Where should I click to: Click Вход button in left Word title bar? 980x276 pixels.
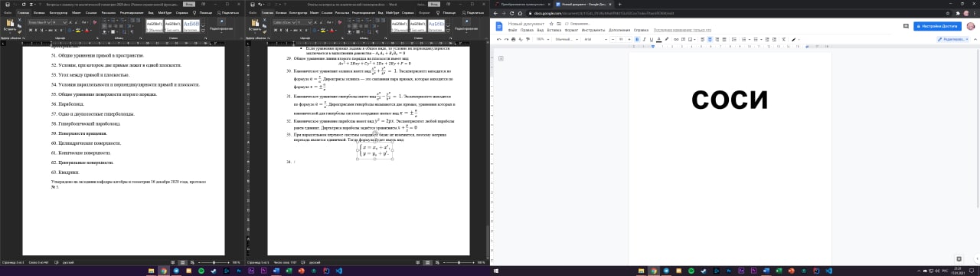(x=188, y=4)
